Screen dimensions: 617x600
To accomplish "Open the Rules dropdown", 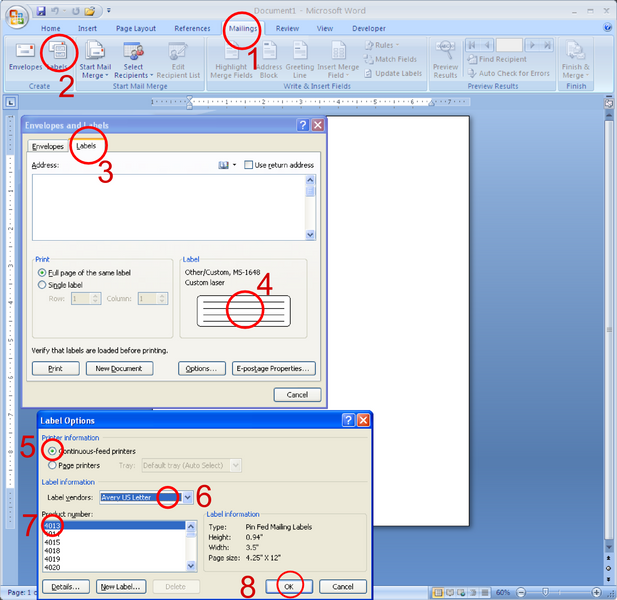I will click(381, 45).
